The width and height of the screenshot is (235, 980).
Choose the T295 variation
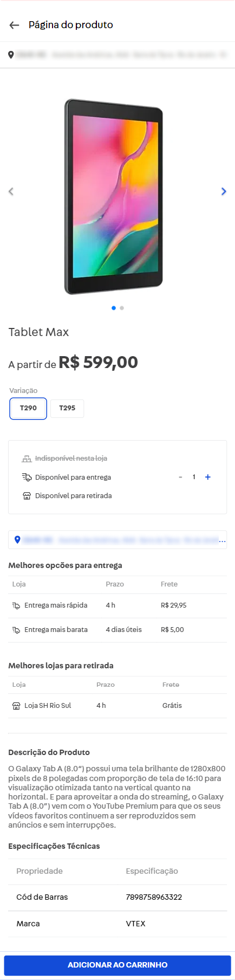(x=67, y=408)
